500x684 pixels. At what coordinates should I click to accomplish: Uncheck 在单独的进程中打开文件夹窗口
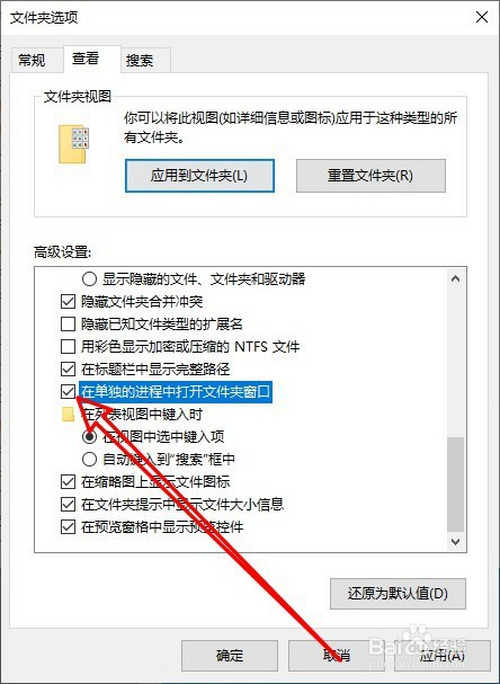coord(68,392)
